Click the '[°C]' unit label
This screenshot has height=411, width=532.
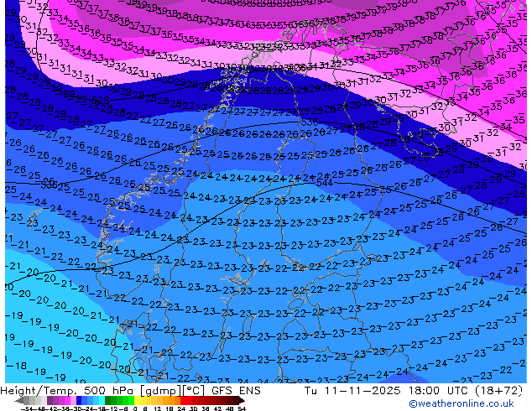[x=193, y=391]
